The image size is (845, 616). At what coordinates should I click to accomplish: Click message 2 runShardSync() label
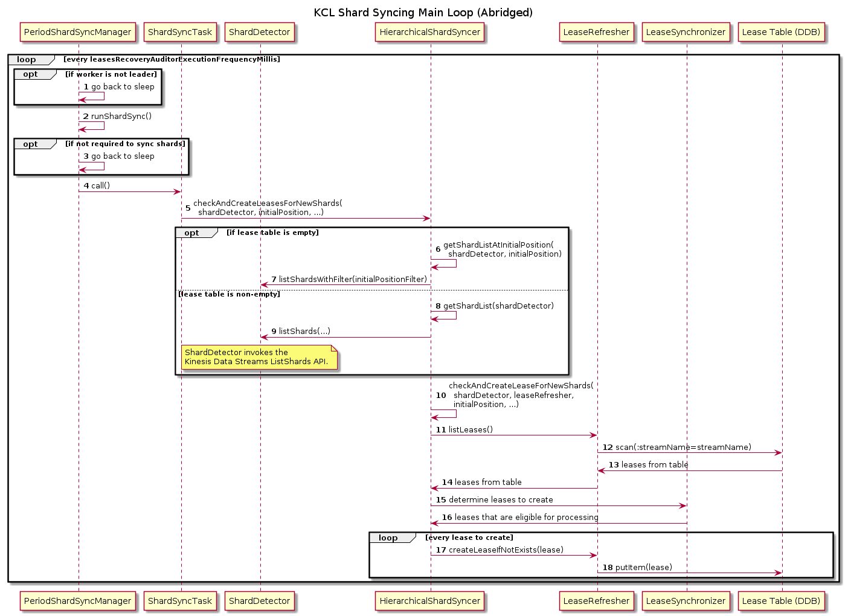click(121, 117)
